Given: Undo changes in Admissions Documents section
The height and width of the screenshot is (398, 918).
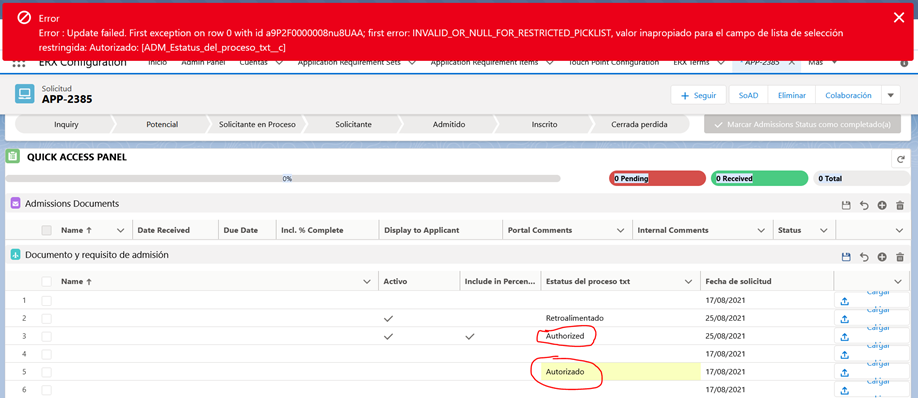Looking at the screenshot, I should click(864, 205).
